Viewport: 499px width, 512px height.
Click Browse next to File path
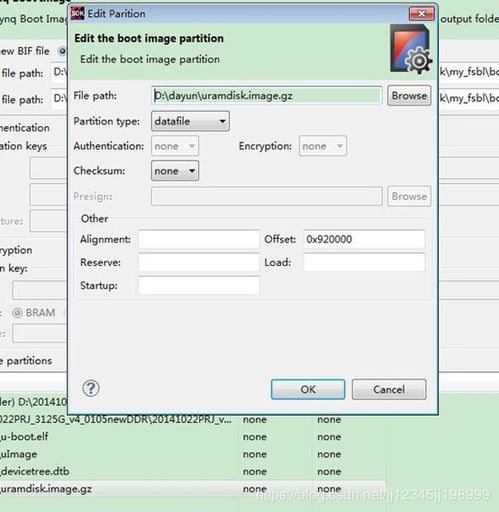[x=409, y=96]
